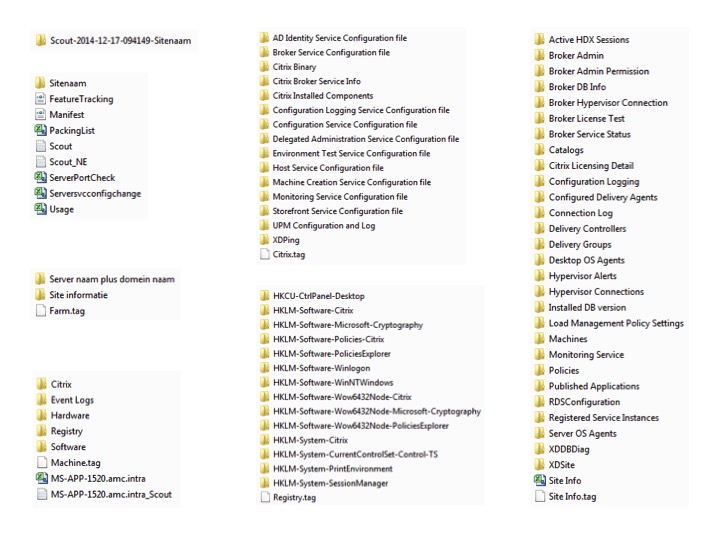
Task: Select 'HKLM-Software-Wow6432Node-PoliciesExplorer' name
Action: coord(361,426)
